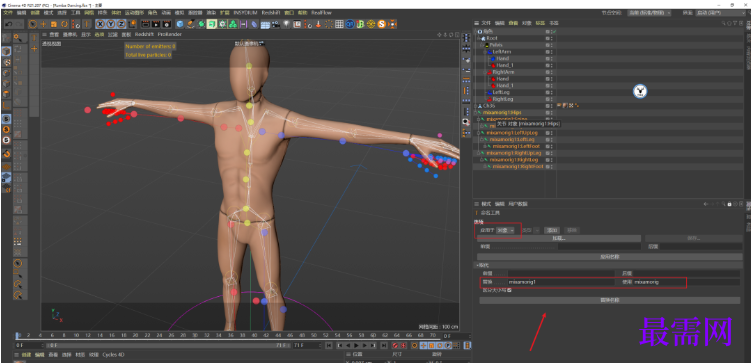Click go to start of animation
This screenshot has width=751, height=363.
(x=329, y=345)
